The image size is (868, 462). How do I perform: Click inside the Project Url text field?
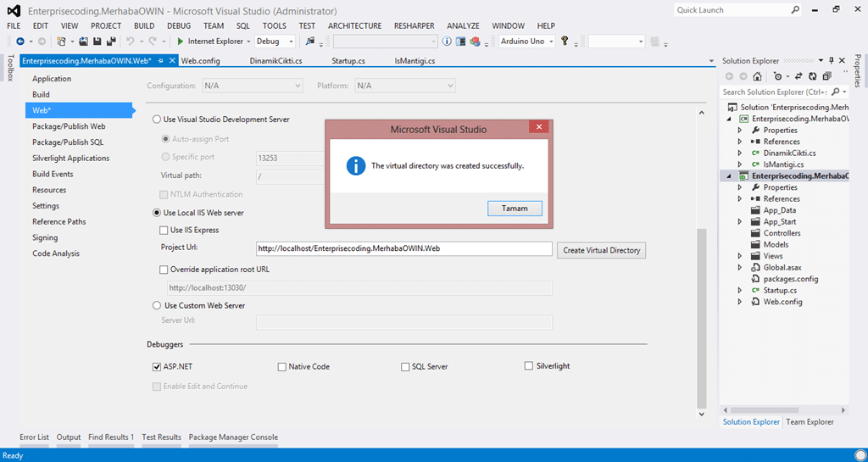tap(404, 249)
